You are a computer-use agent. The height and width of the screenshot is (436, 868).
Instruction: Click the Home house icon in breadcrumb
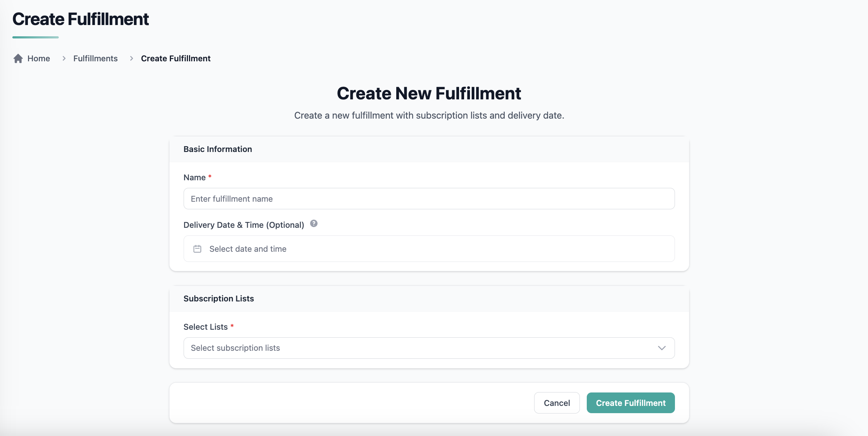18,58
